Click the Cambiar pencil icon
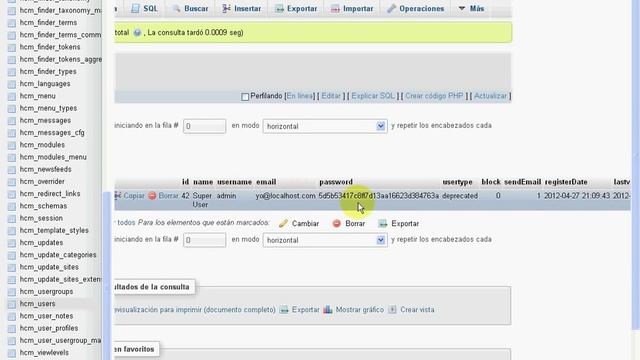 [x=283, y=224]
